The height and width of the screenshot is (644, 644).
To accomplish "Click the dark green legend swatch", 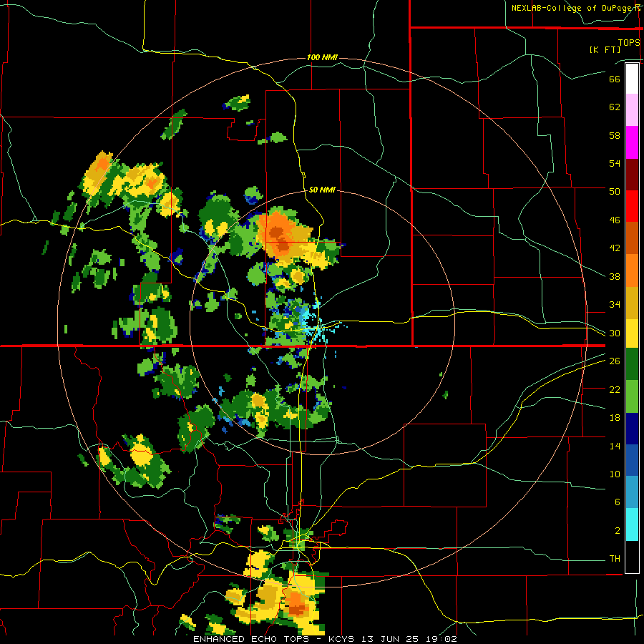I will tap(632, 364).
